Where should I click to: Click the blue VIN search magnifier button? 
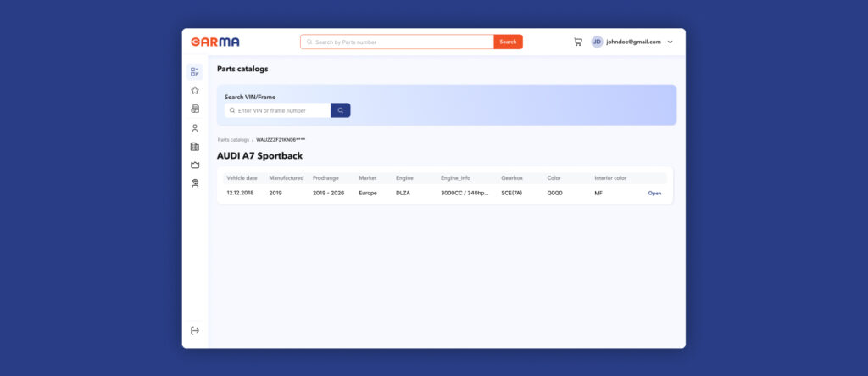click(x=340, y=110)
